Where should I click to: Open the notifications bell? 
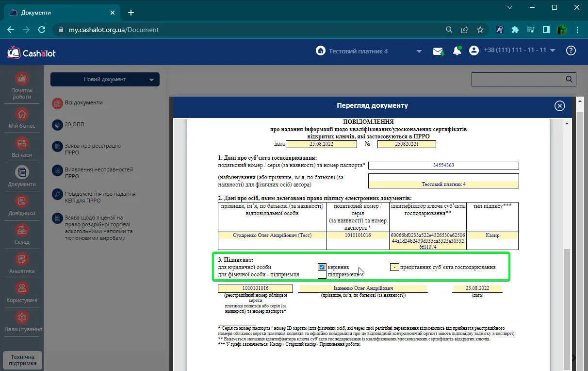457,51
